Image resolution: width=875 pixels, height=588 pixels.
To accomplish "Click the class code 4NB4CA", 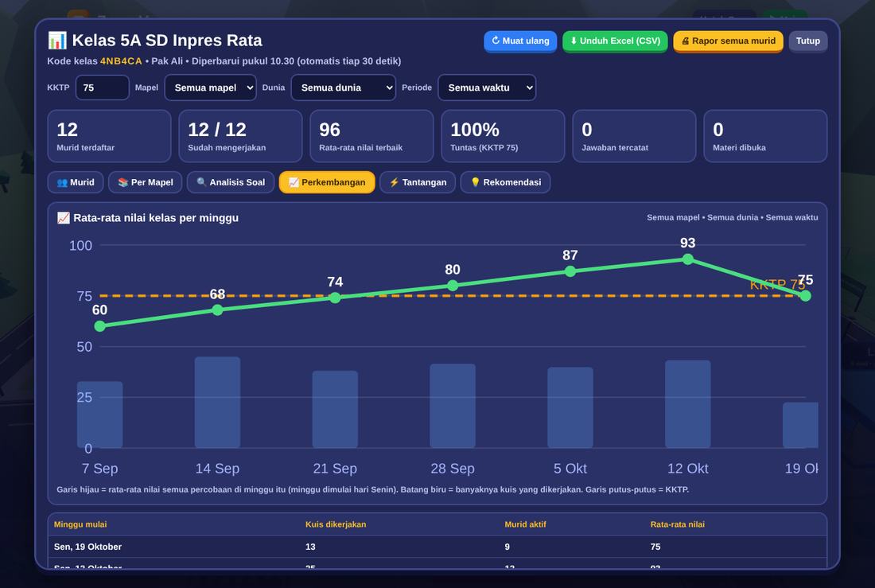I will coord(121,60).
